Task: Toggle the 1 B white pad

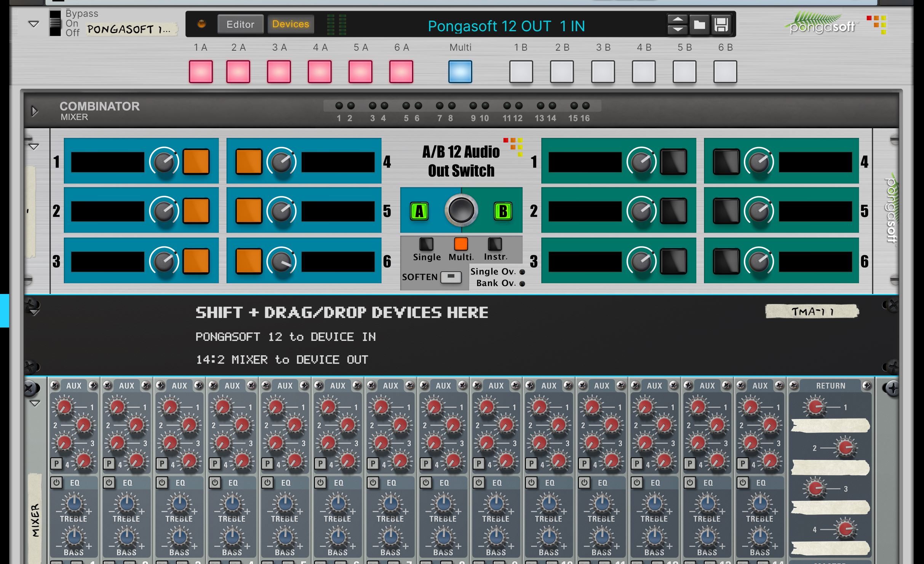Action: [x=521, y=72]
